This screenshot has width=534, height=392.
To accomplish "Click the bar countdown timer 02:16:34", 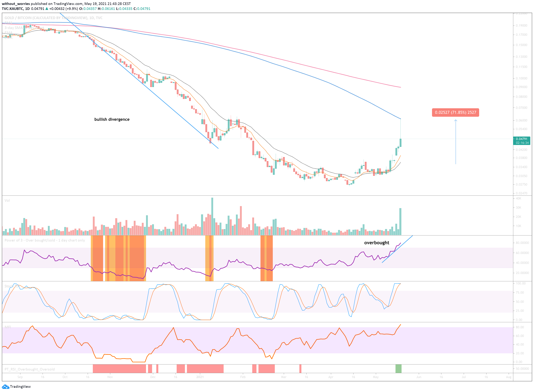I will point(522,143).
